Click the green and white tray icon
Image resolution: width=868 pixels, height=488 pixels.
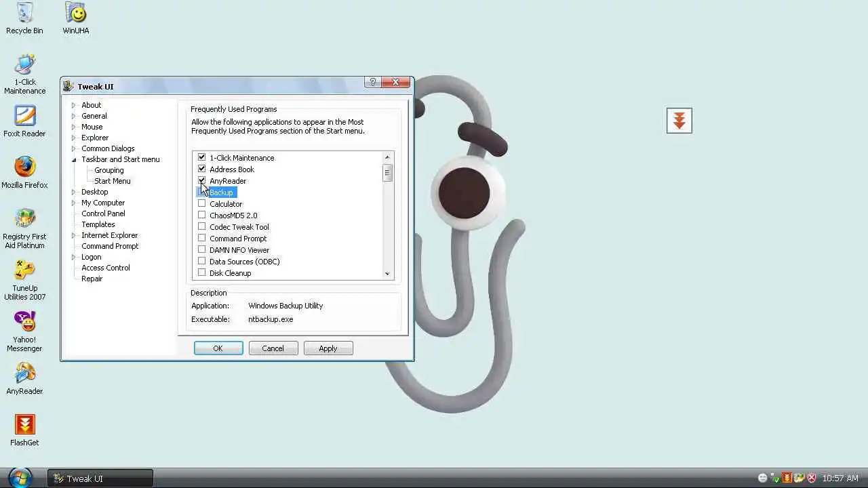pos(800,478)
